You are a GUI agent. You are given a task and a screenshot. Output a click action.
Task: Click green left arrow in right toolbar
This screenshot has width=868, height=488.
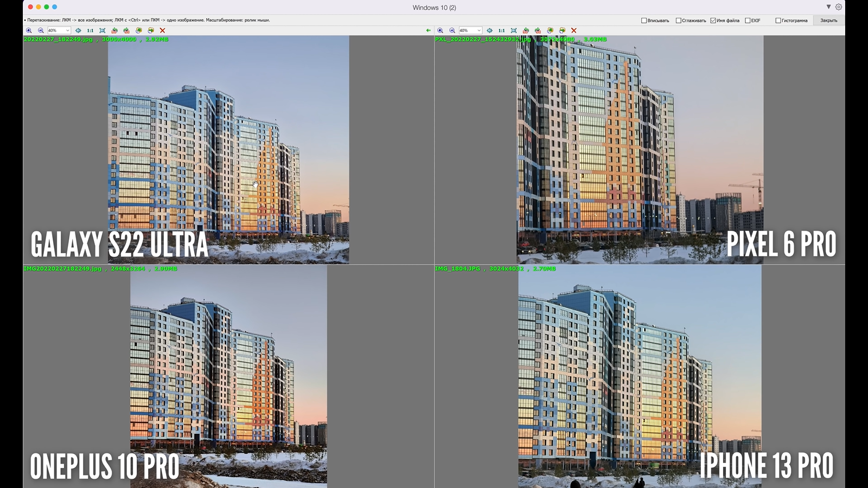point(429,30)
